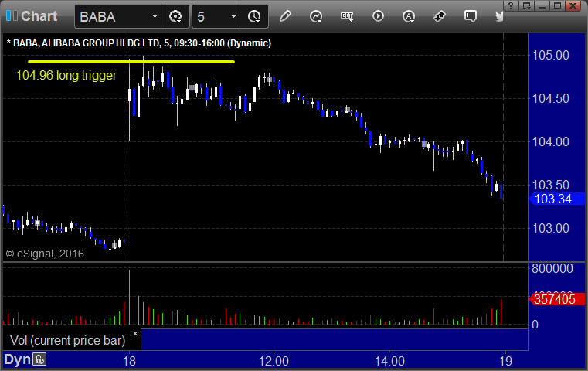Click the 14:00 time axis label

pyautogui.click(x=389, y=361)
